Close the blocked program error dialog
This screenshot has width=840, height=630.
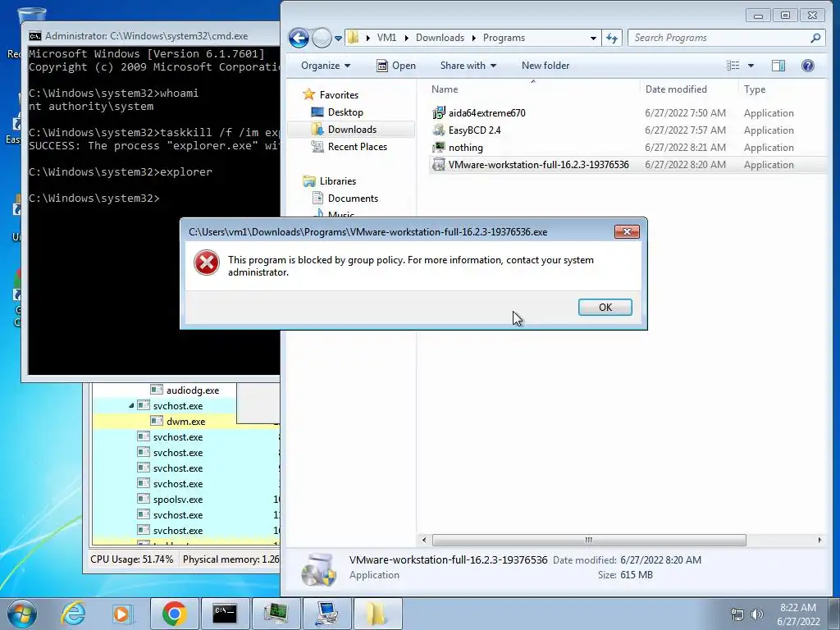[x=627, y=231]
